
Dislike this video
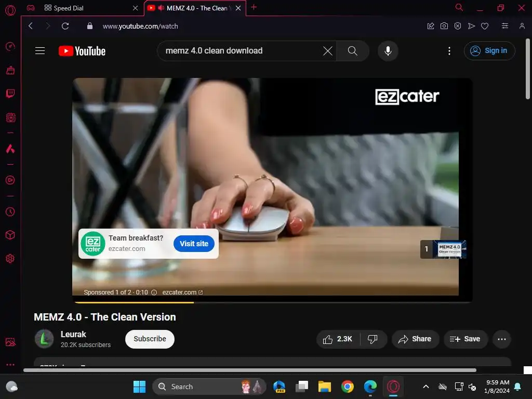pos(373,339)
